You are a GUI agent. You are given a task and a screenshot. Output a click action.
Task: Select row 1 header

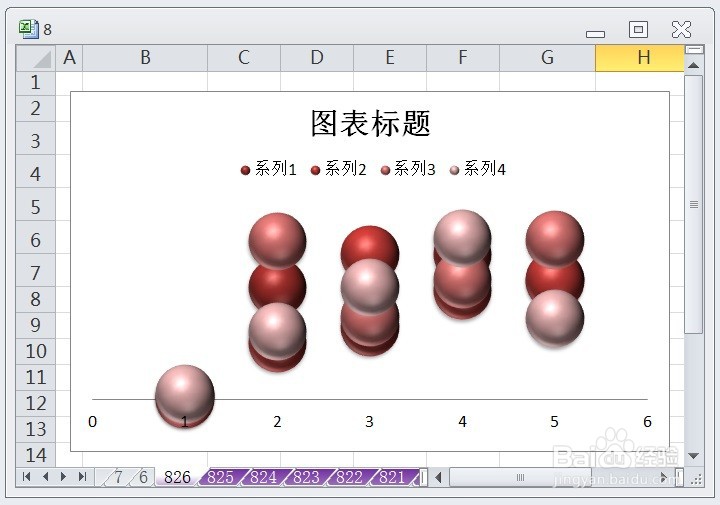coord(36,83)
